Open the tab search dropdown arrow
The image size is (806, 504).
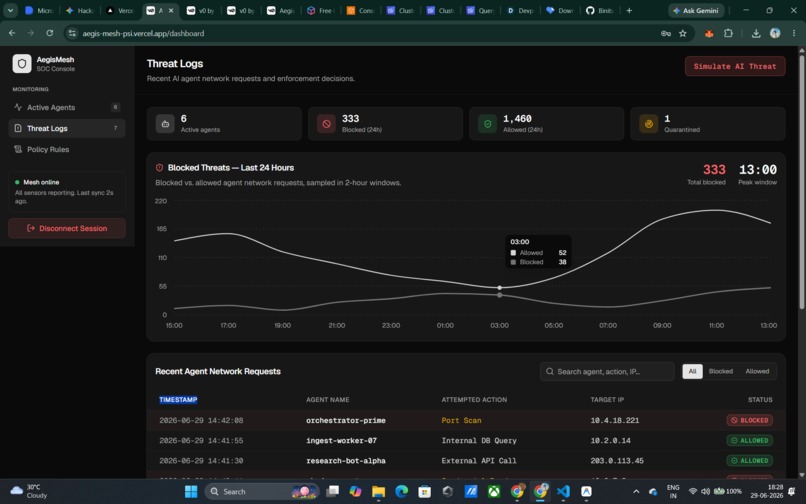pyautogui.click(x=10, y=10)
